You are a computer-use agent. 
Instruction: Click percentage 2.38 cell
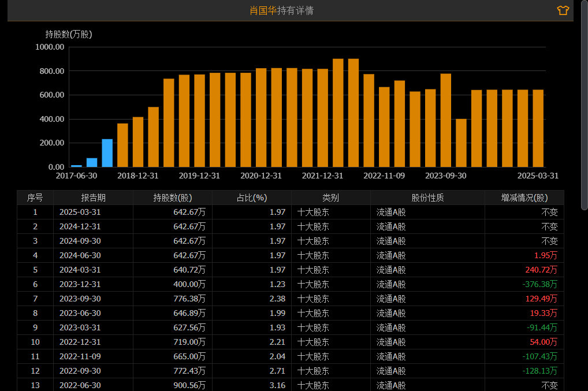point(277,299)
